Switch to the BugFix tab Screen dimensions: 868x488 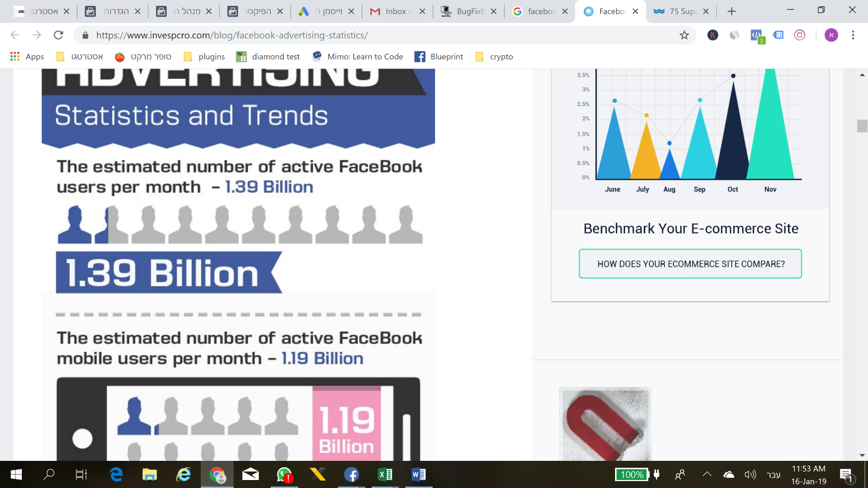click(x=465, y=11)
